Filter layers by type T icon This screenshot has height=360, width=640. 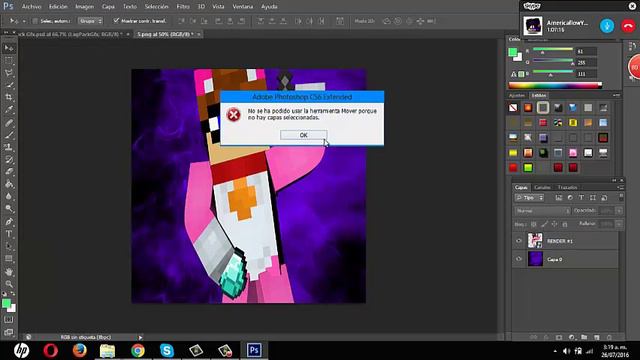(581, 198)
